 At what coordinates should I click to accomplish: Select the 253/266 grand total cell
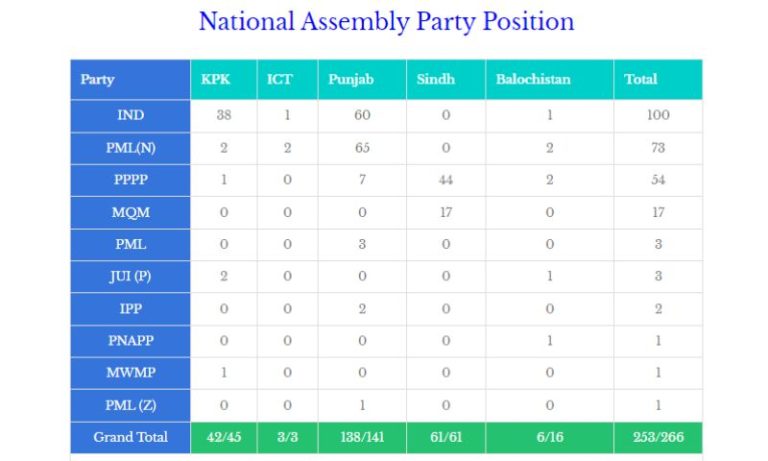[658, 437]
